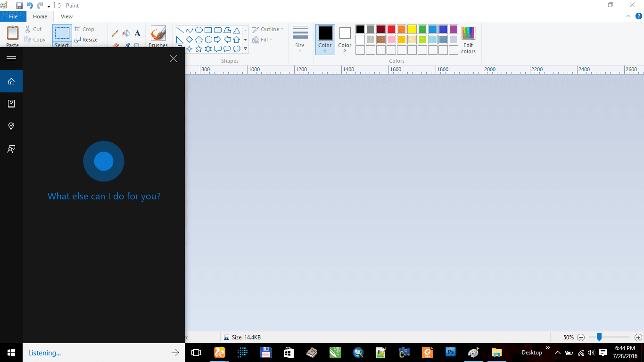Open Windows Start menu
The image size is (644, 362).
click(11, 353)
